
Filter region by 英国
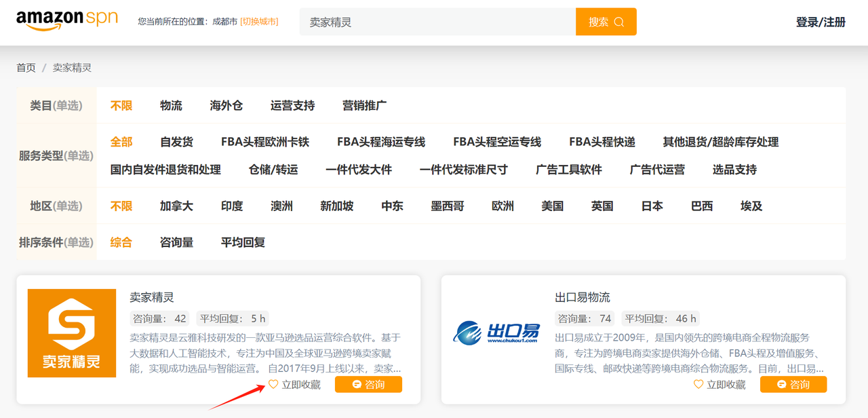click(602, 206)
